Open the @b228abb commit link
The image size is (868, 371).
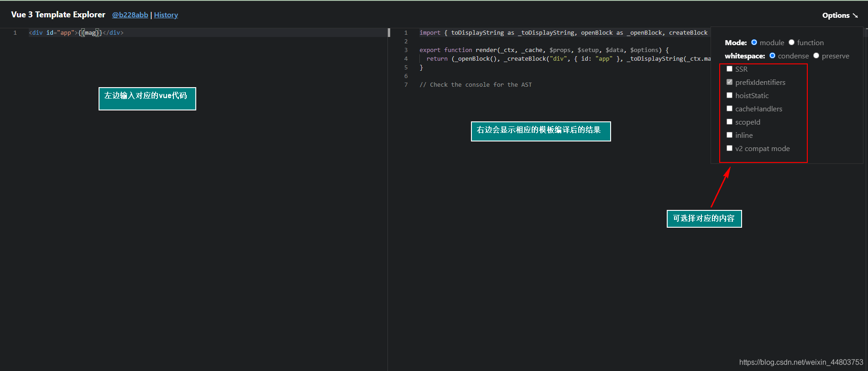pos(130,15)
